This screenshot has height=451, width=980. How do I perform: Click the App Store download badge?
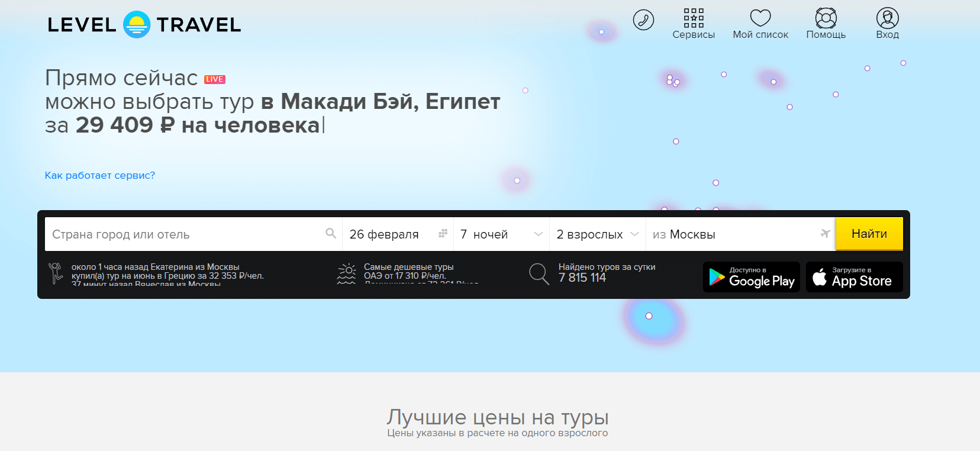(854, 277)
